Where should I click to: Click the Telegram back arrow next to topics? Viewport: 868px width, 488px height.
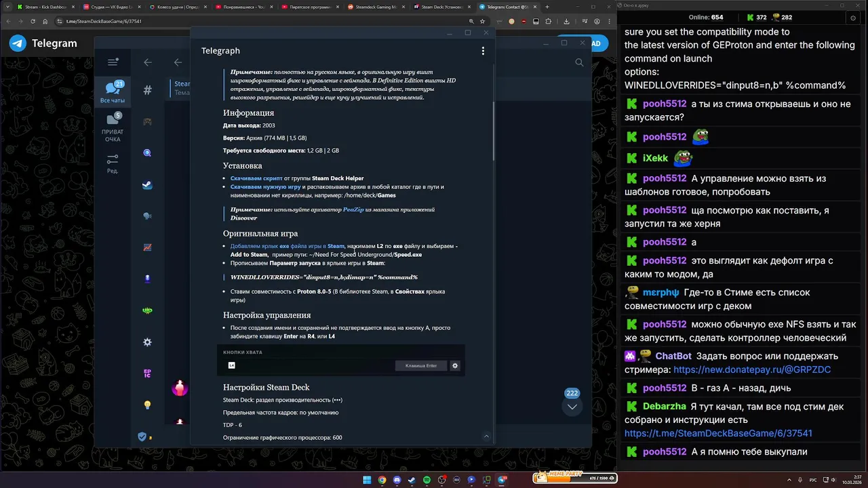(148, 62)
